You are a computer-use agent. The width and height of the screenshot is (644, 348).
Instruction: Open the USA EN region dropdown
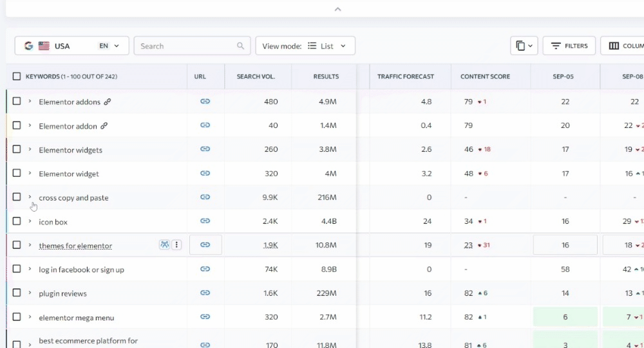click(72, 46)
